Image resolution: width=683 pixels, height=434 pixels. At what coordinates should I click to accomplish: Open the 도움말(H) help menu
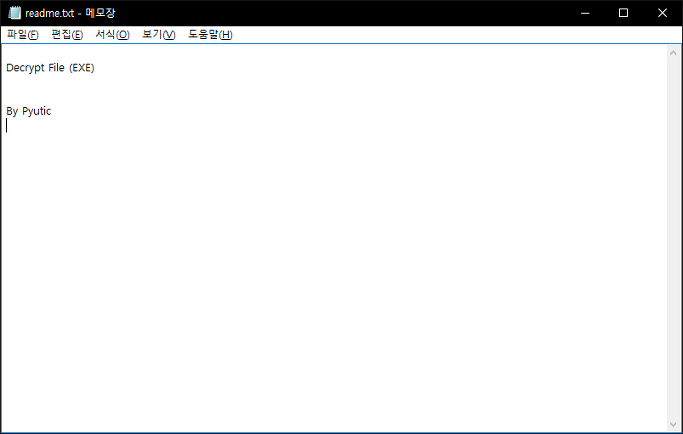(210, 34)
